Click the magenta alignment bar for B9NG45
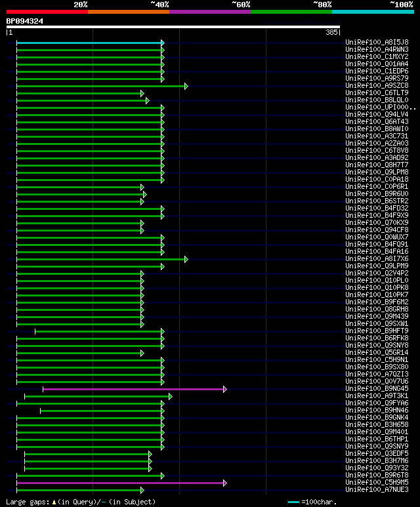The width and height of the screenshot is (420, 507). (x=133, y=389)
